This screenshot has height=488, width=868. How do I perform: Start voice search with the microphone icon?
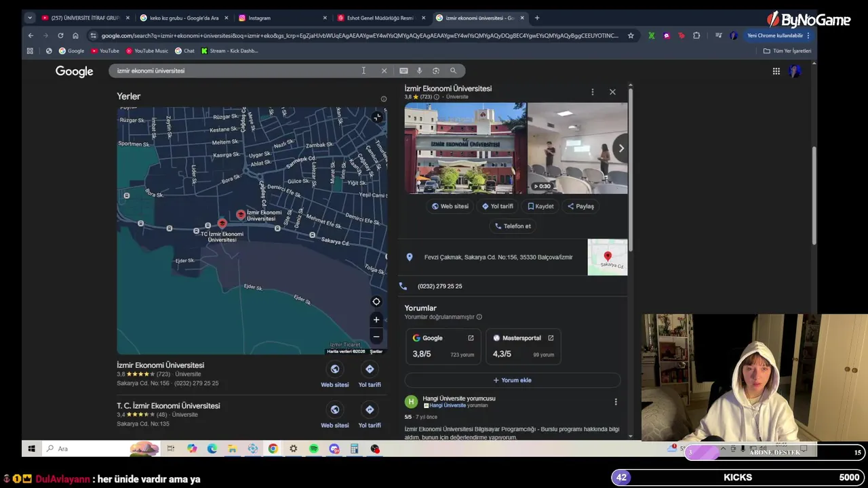(x=419, y=70)
